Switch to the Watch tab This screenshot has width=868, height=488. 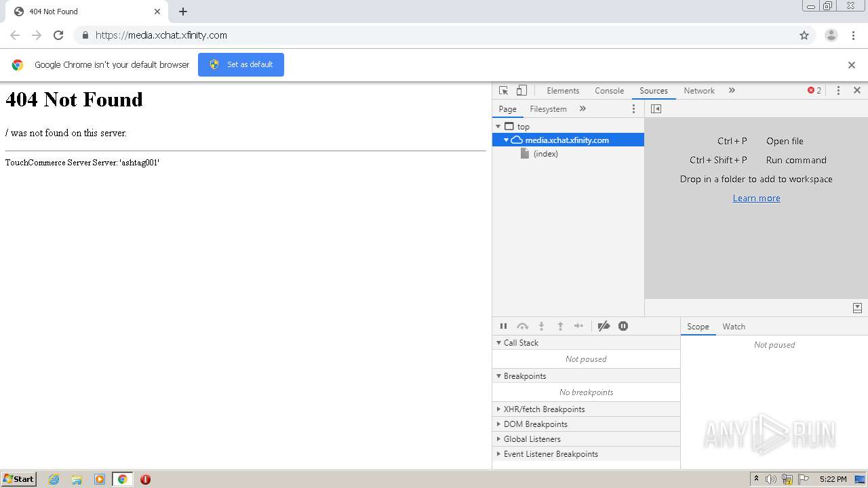[x=734, y=327]
